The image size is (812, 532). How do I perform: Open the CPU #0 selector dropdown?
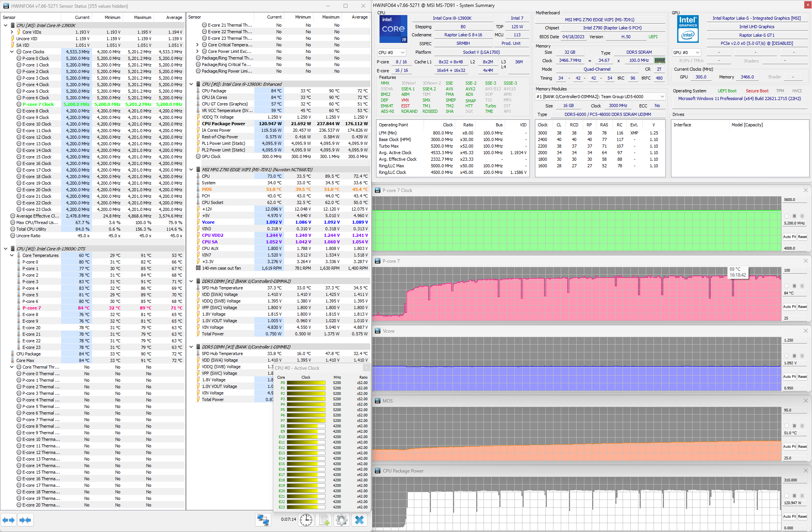click(x=392, y=53)
